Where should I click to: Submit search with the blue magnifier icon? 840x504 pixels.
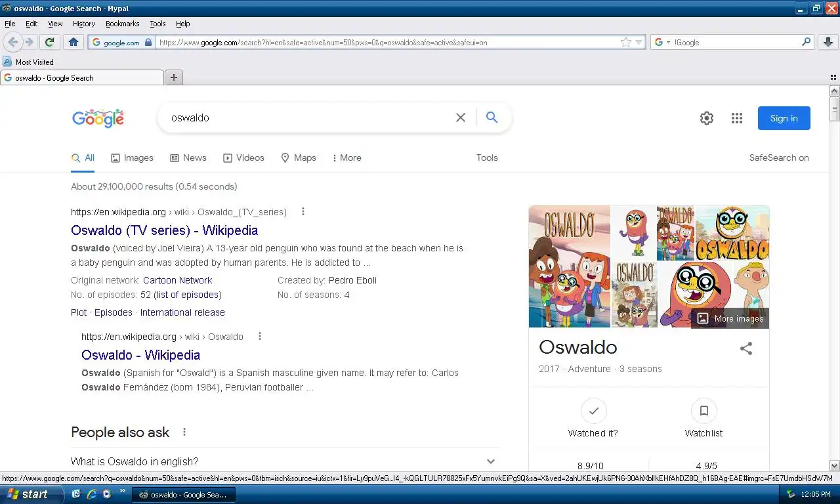click(x=492, y=117)
